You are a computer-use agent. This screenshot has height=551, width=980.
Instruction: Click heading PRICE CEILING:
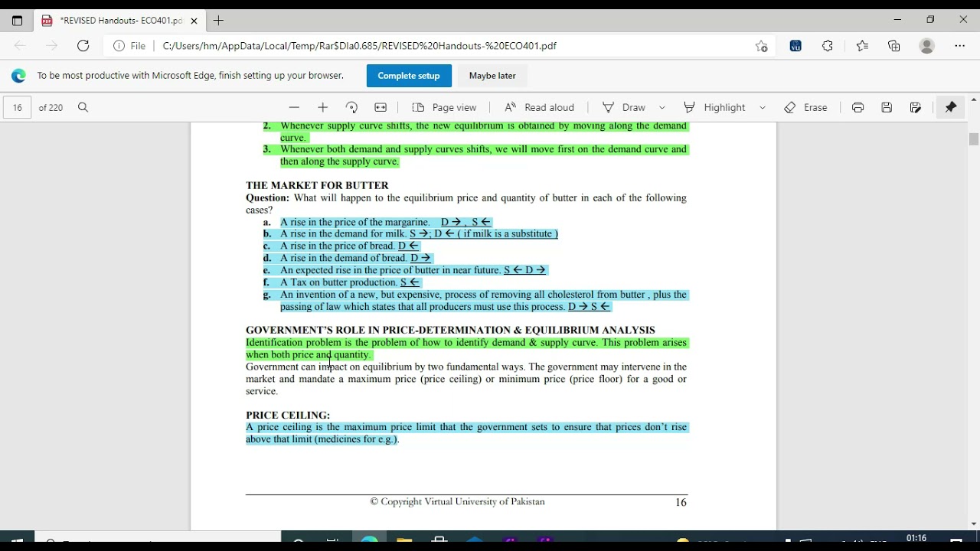[x=288, y=415]
